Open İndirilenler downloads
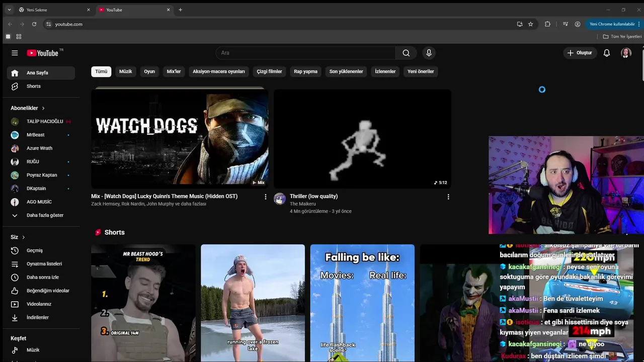 click(41, 317)
